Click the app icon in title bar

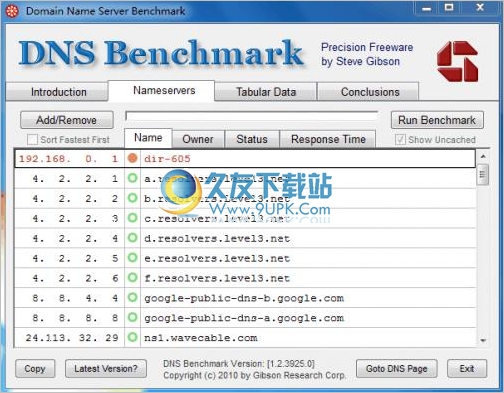12,11
